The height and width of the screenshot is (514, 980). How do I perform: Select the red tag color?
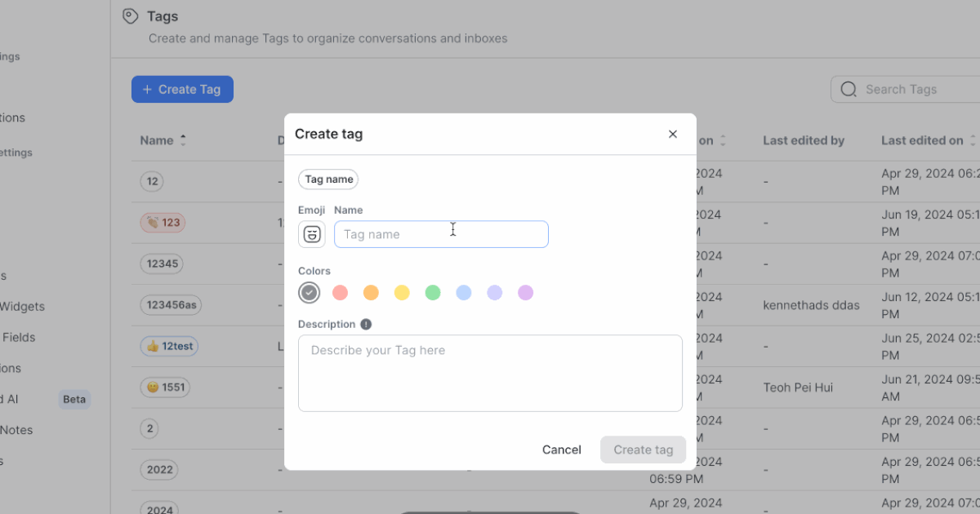[x=340, y=292]
